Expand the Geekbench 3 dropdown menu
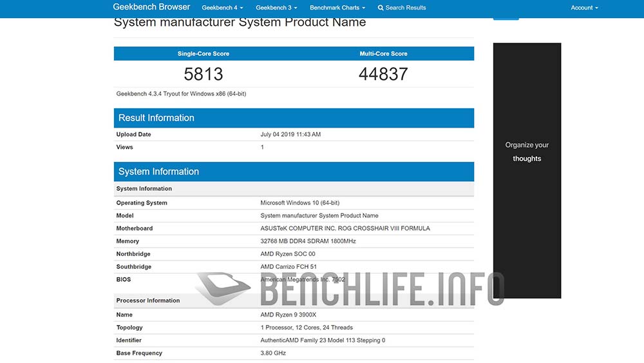This screenshot has width=644, height=363. [x=276, y=8]
